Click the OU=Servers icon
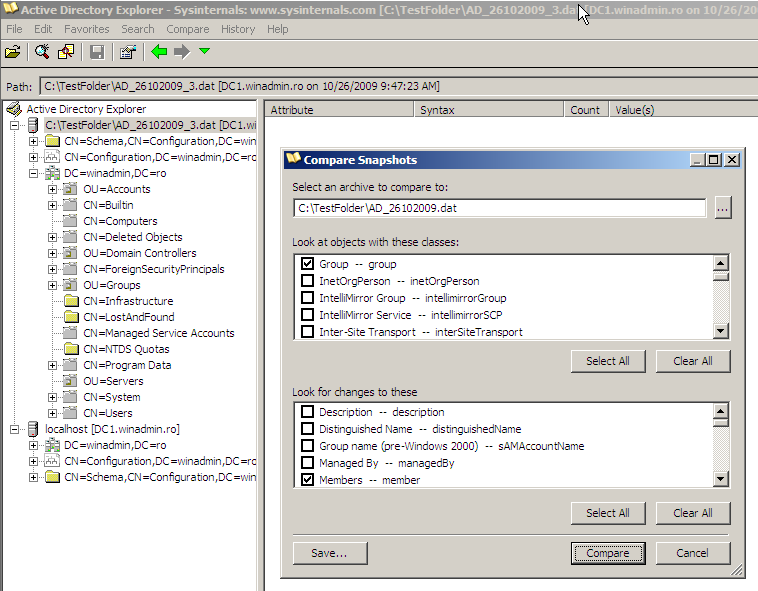This screenshot has height=591, width=758. point(70,381)
